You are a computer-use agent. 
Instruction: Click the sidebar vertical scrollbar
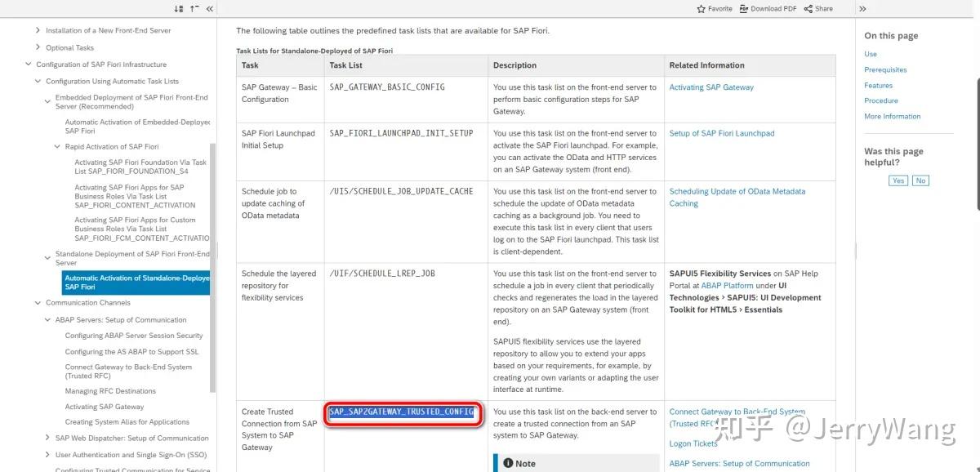pyautogui.click(x=213, y=269)
